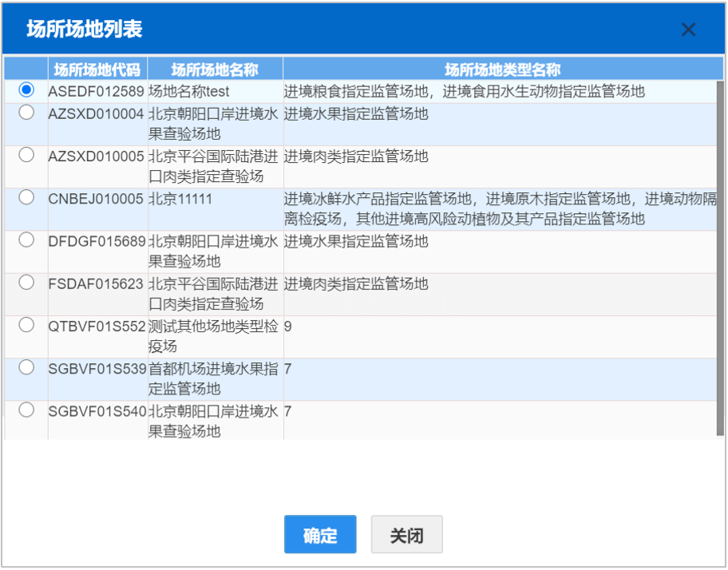Select radio button for ASEDF012589

point(26,89)
